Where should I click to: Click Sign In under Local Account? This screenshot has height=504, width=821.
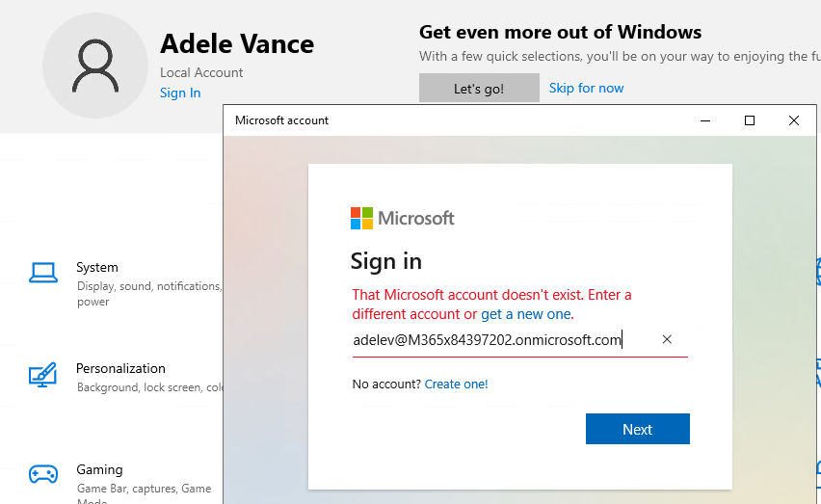click(x=180, y=93)
